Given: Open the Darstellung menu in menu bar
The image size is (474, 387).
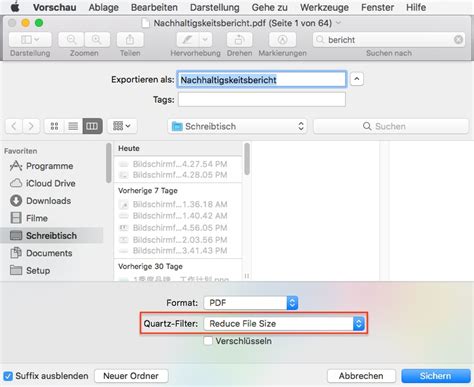Looking at the screenshot, I should (x=215, y=7).
